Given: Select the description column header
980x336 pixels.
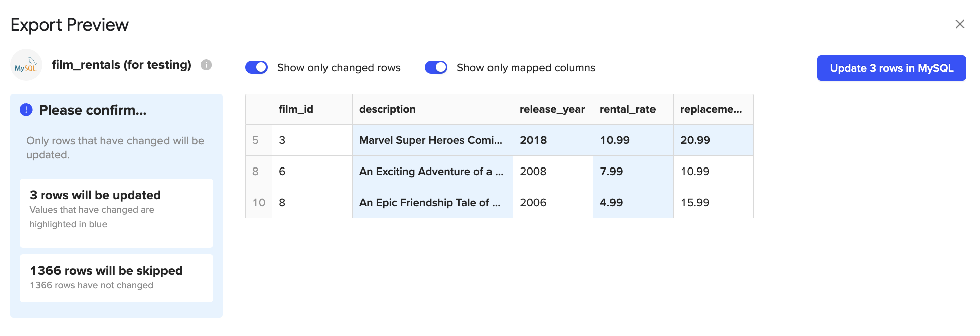Looking at the screenshot, I should [432, 109].
